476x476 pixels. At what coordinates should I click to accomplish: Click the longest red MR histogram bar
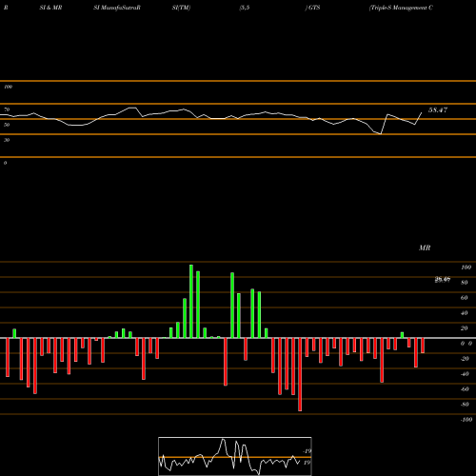coord(300,374)
